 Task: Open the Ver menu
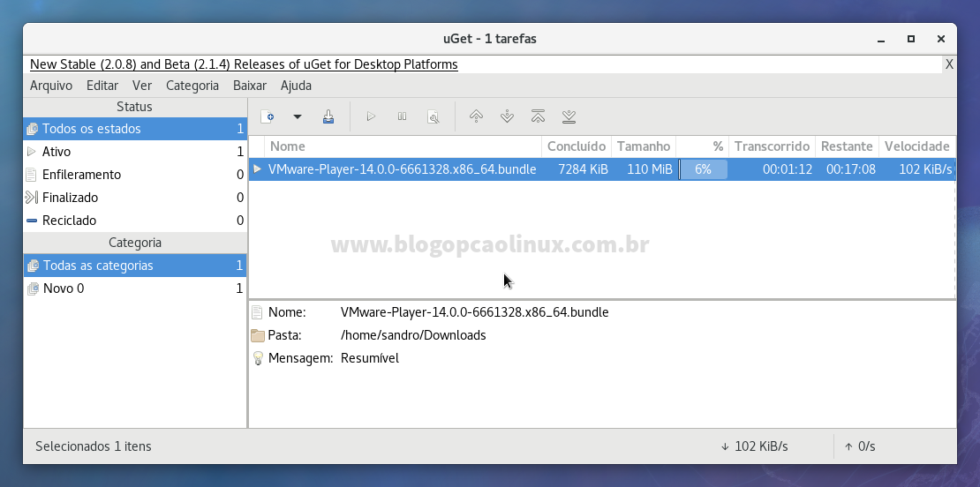142,86
